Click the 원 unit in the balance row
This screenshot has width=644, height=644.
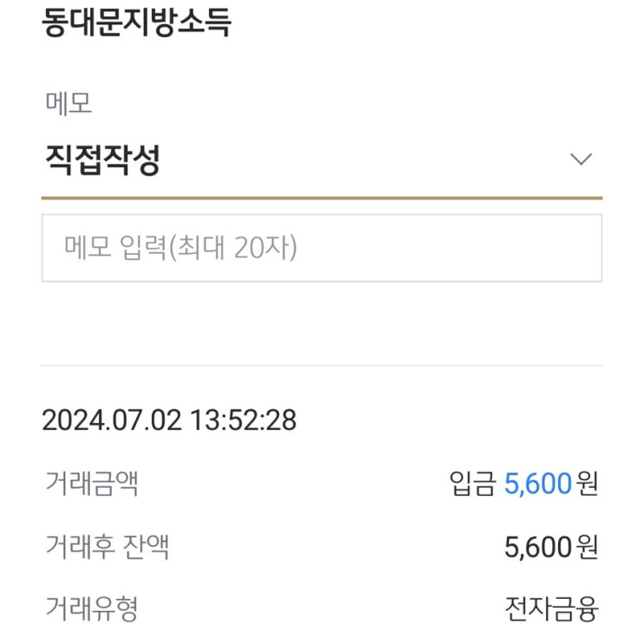click(x=588, y=547)
